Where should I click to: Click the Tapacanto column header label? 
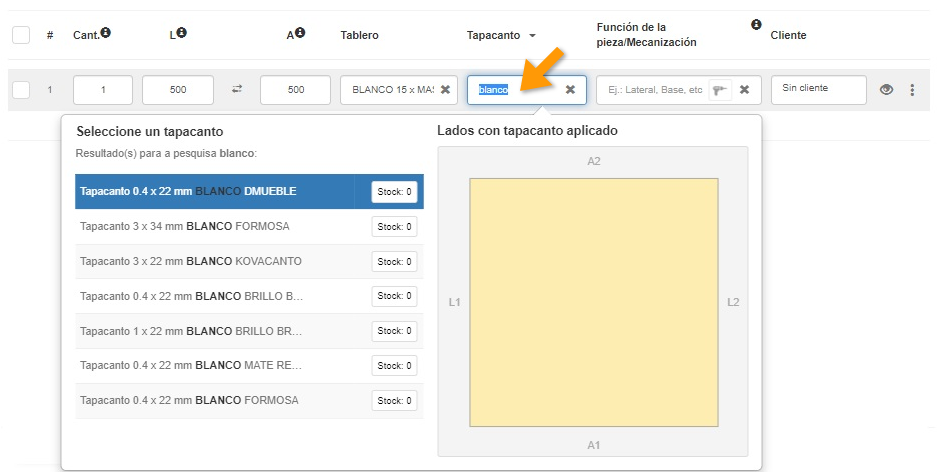[494, 36]
